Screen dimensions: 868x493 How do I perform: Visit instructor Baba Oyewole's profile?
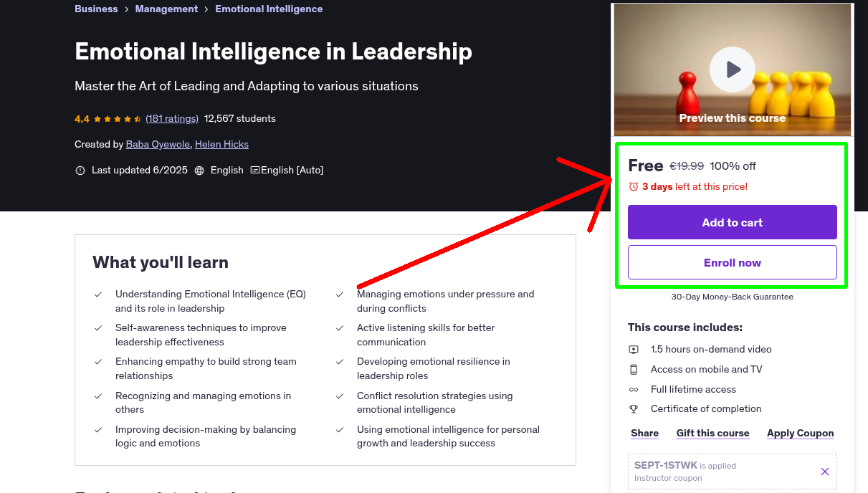(x=158, y=144)
